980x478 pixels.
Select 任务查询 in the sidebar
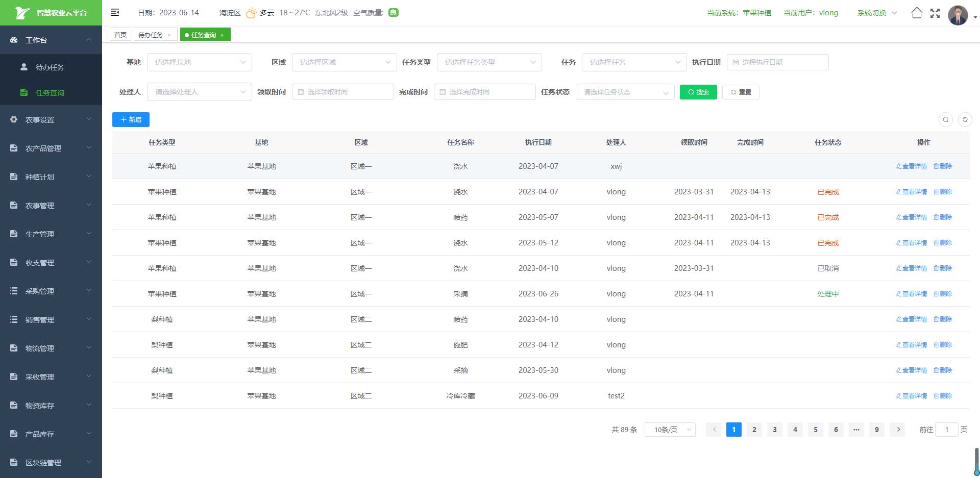pyautogui.click(x=51, y=92)
